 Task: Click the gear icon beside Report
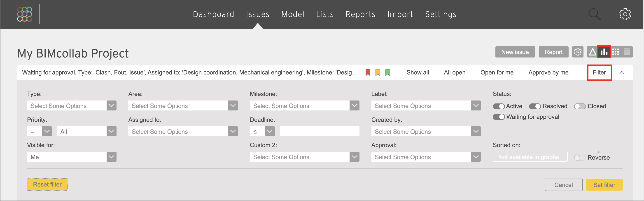pyautogui.click(x=578, y=52)
